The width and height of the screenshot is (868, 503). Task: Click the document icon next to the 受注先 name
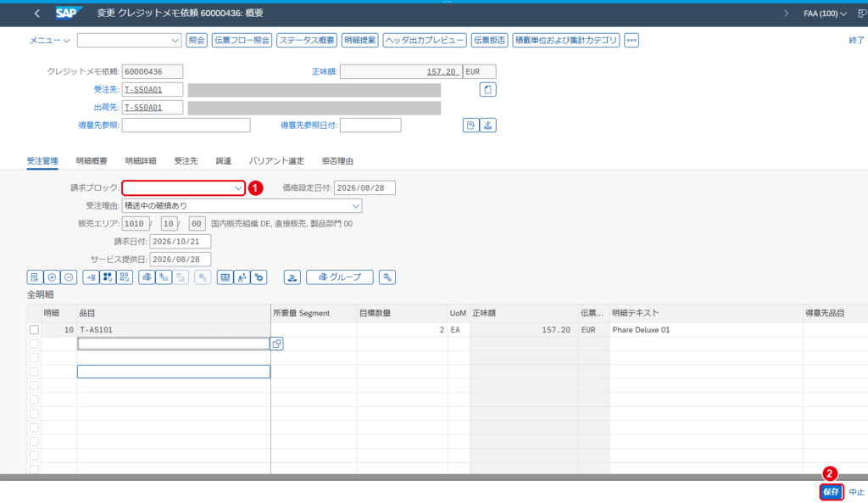tap(487, 90)
